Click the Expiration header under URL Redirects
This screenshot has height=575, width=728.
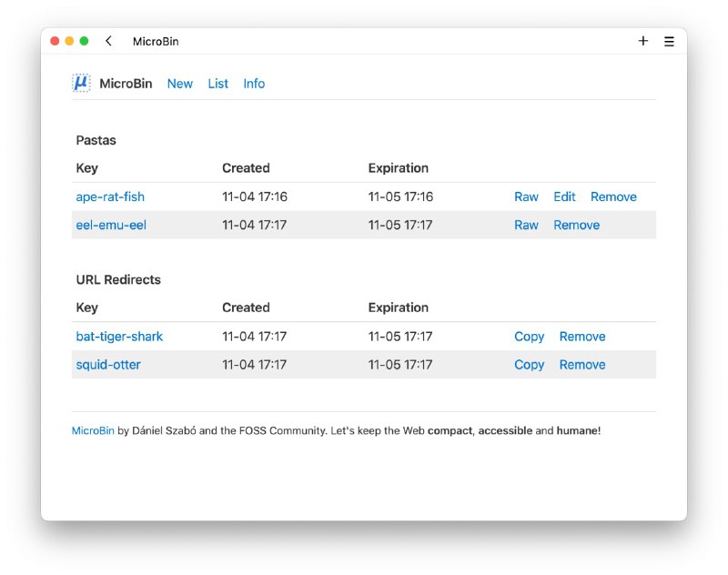point(399,308)
